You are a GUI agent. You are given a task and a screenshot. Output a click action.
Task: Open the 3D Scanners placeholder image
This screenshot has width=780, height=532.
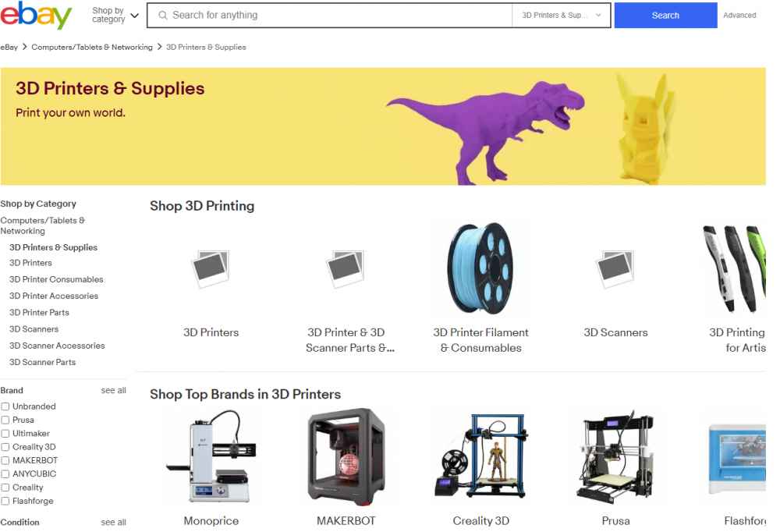[615, 269]
